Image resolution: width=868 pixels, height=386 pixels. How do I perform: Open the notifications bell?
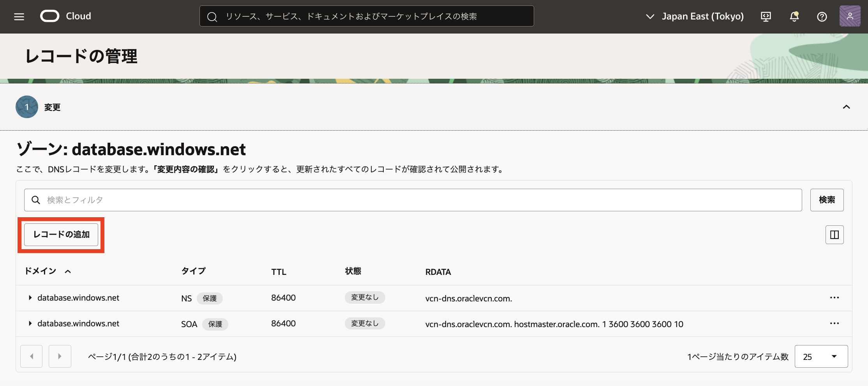click(x=794, y=16)
